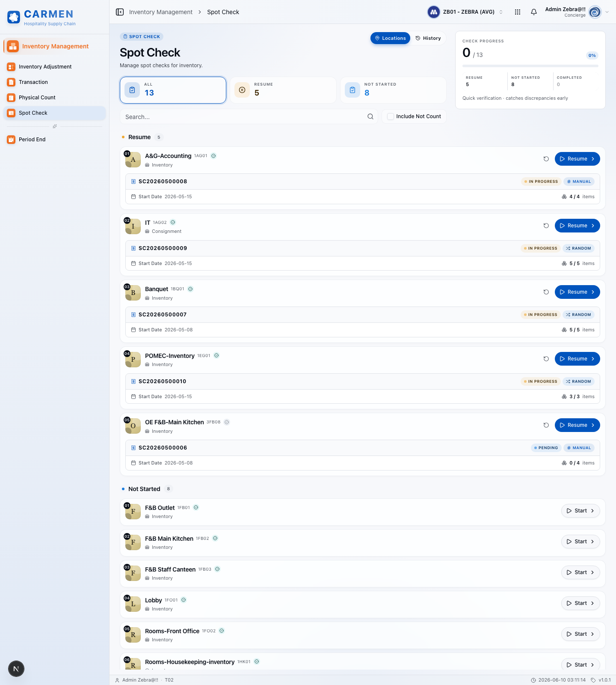Click the 0% progress badge
616x685 pixels.
592,55
